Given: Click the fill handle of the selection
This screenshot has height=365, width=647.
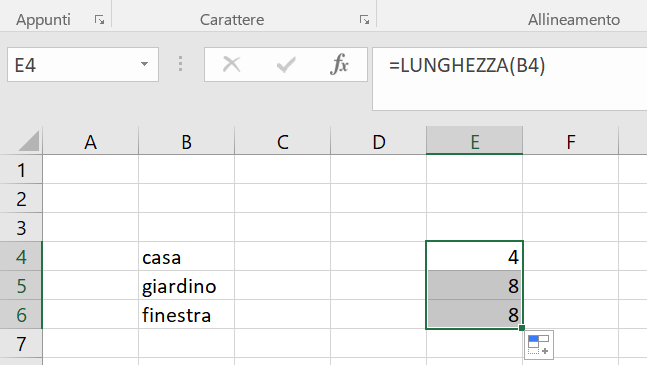Looking at the screenshot, I should [x=522, y=328].
